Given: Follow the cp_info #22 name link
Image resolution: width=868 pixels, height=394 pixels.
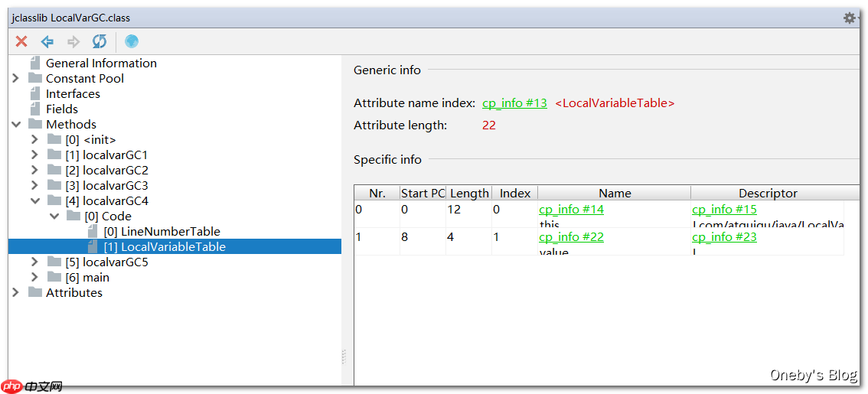Looking at the screenshot, I should (571, 237).
